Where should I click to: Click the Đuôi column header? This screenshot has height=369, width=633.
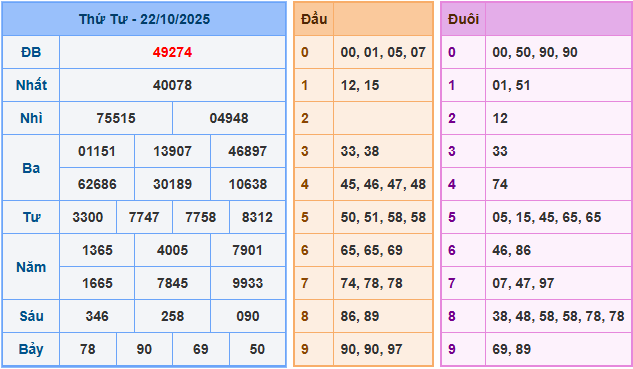coord(463,19)
